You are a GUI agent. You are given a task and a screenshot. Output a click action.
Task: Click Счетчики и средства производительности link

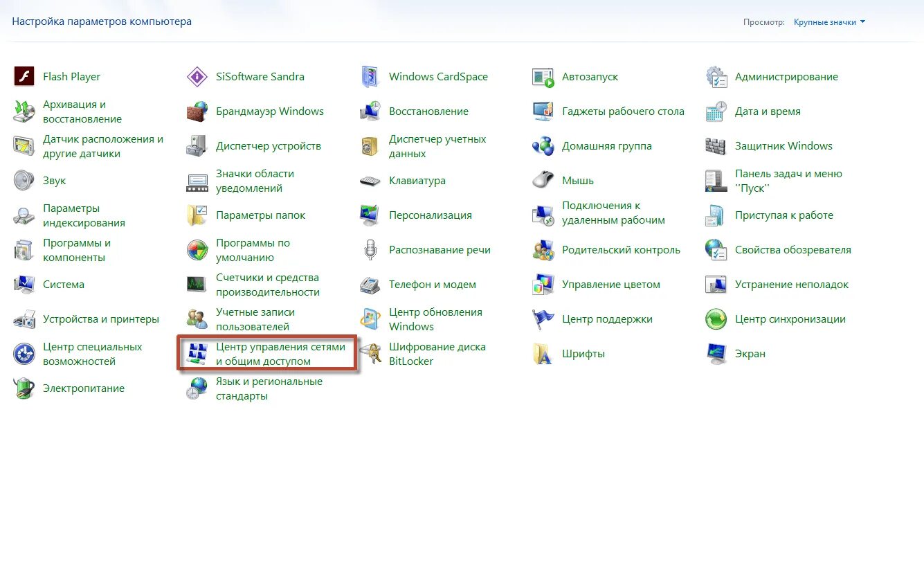(268, 285)
